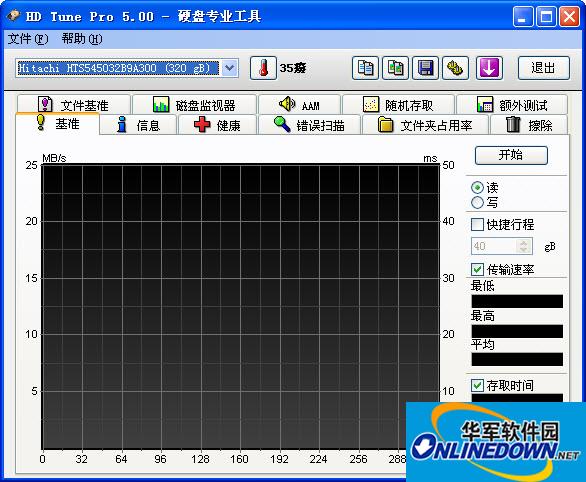
Task: Open options via wrench icon
Action: (455, 68)
